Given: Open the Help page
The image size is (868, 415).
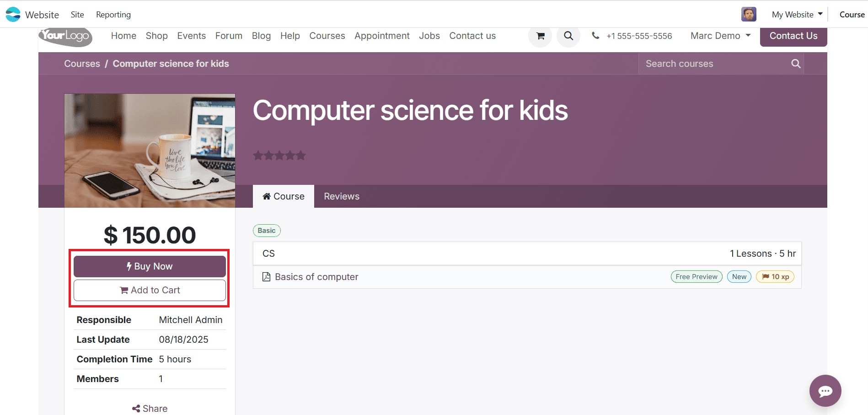Looking at the screenshot, I should tap(290, 36).
